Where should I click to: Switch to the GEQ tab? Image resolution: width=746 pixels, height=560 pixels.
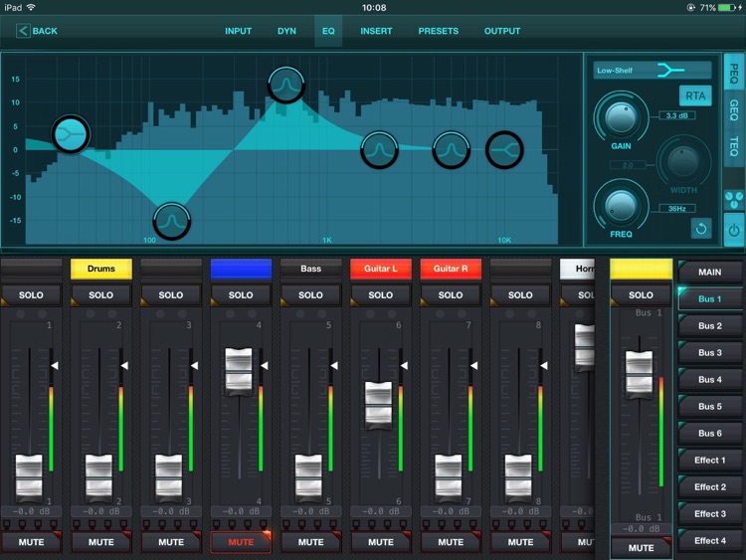(733, 109)
